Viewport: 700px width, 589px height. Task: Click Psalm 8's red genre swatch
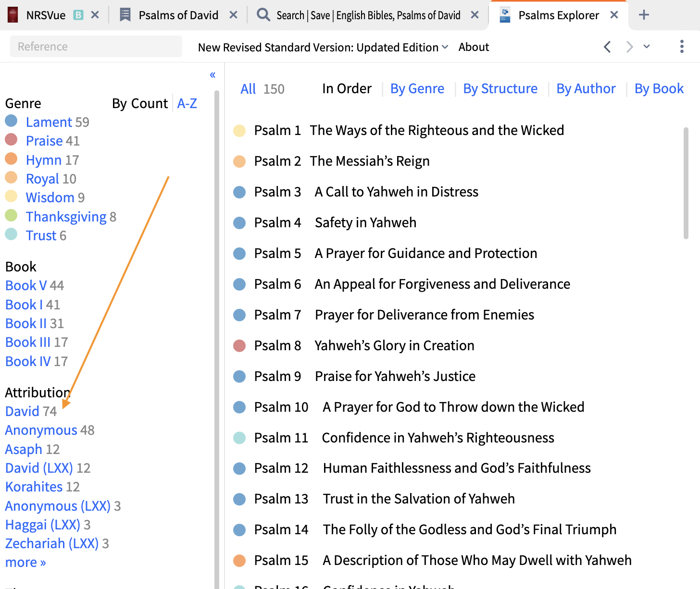point(239,345)
